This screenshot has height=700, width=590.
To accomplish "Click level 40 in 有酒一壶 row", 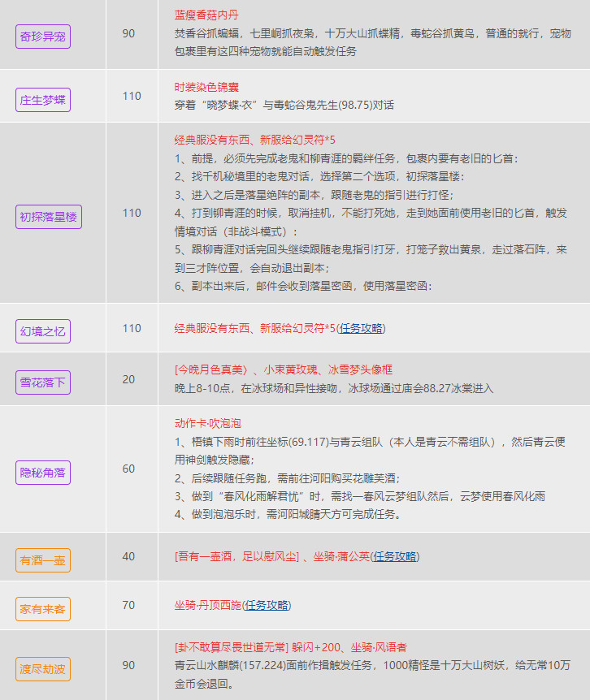I will point(128,557).
